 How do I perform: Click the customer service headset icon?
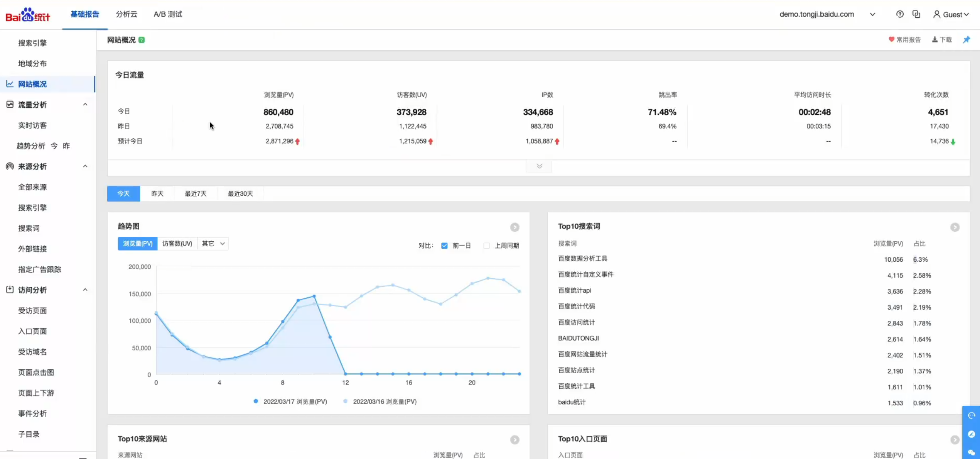[971, 415]
